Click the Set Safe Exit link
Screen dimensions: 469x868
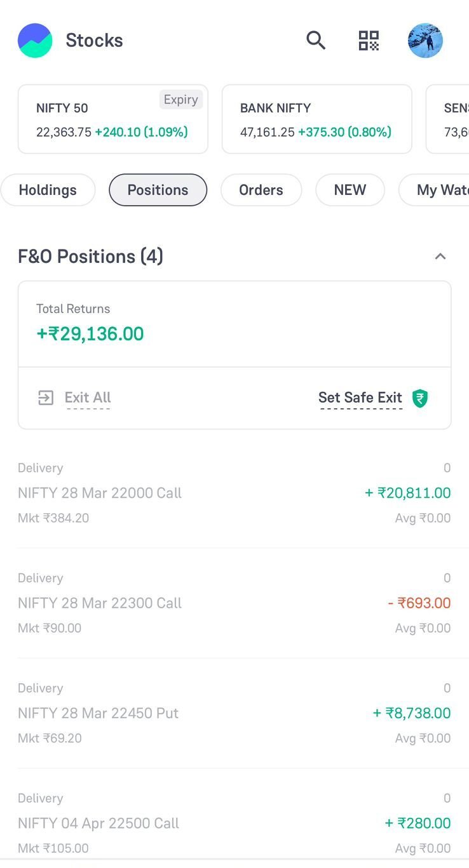pos(360,398)
